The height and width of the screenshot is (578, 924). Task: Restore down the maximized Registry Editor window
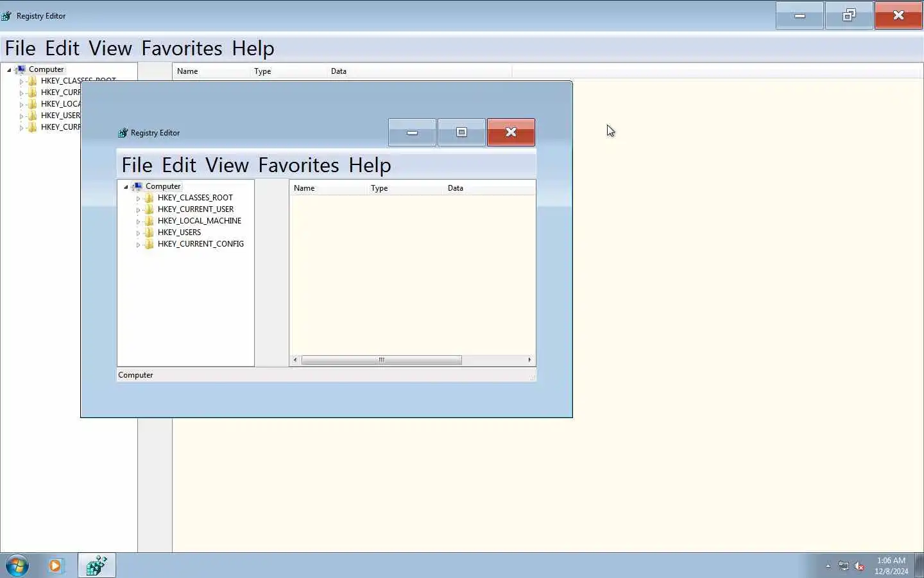click(x=849, y=15)
